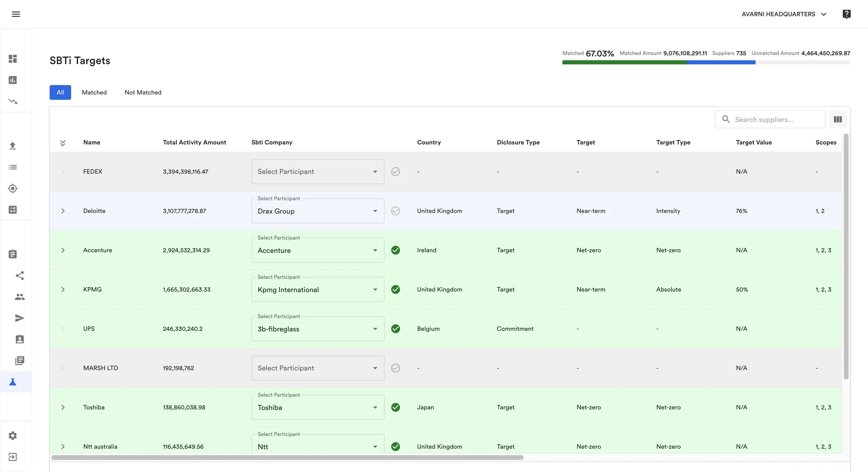Viewport: 868px width, 472px height.
Task: Sort by Target Type column
Action: tap(673, 142)
